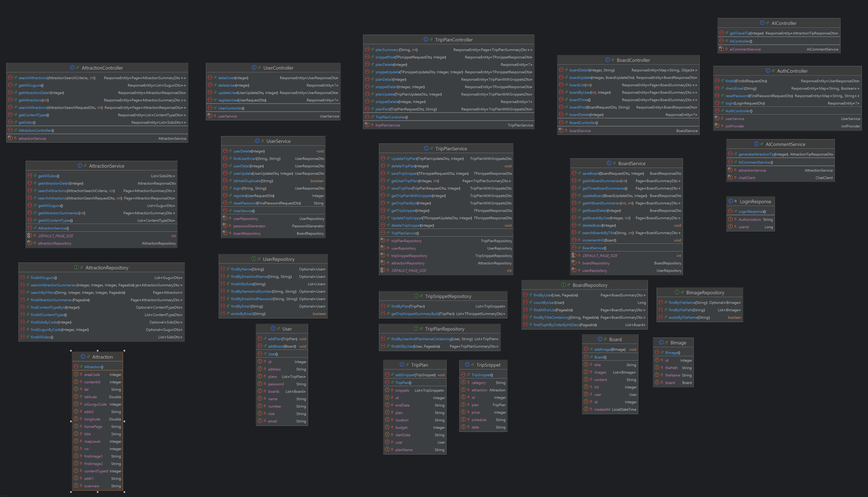Viewport: 868px width, 497px height.
Task: Select the passwordGenerator field in UserService
Action: 273,226
